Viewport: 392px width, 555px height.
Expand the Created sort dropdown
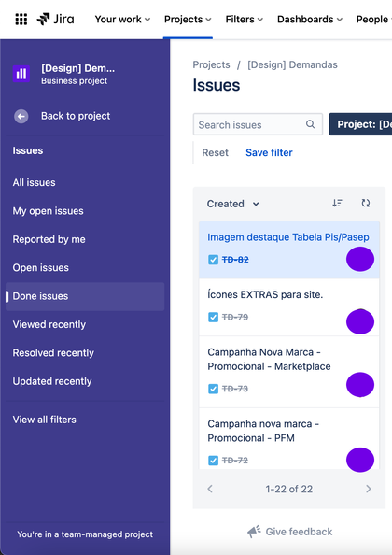click(233, 204)
